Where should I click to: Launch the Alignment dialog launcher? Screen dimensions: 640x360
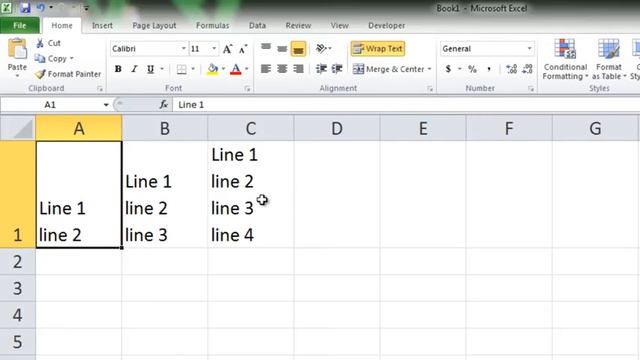coord(430,89)
